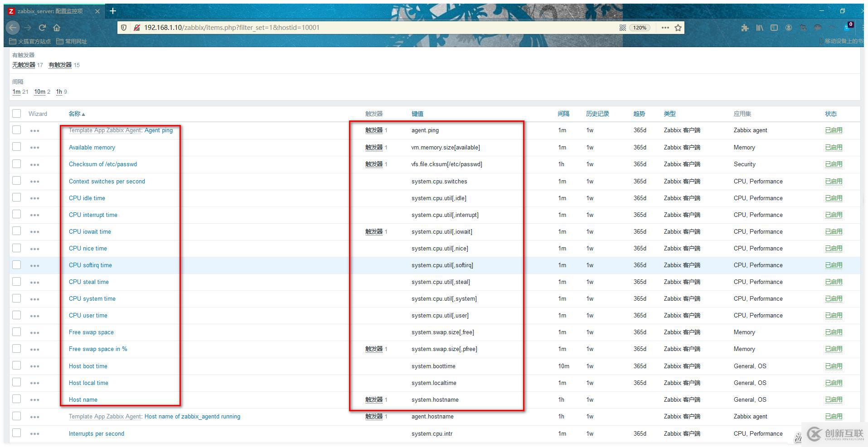
Task: Sort by 名称 column header
Action: point(77,114)
